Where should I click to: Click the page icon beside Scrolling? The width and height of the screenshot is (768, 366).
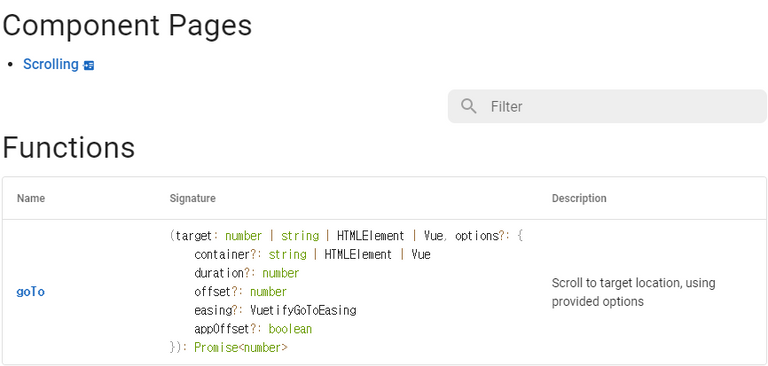coord(89,65)
